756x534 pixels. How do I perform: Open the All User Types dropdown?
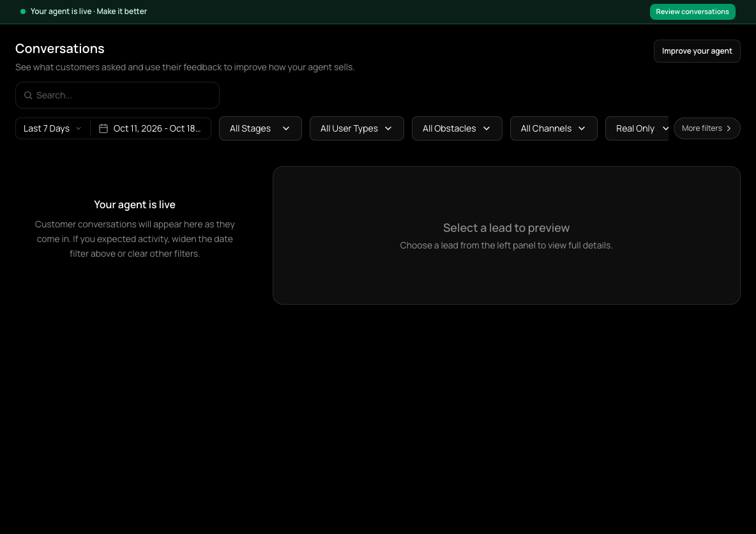[x=357, y=128]
